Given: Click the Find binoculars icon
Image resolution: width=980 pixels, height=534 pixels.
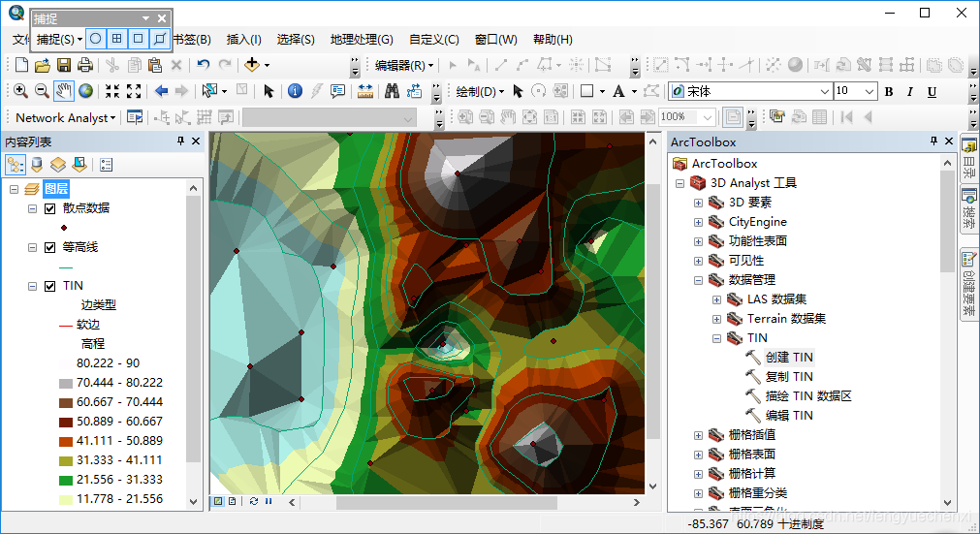Looking at the screenshot, I should pos(392,91).
